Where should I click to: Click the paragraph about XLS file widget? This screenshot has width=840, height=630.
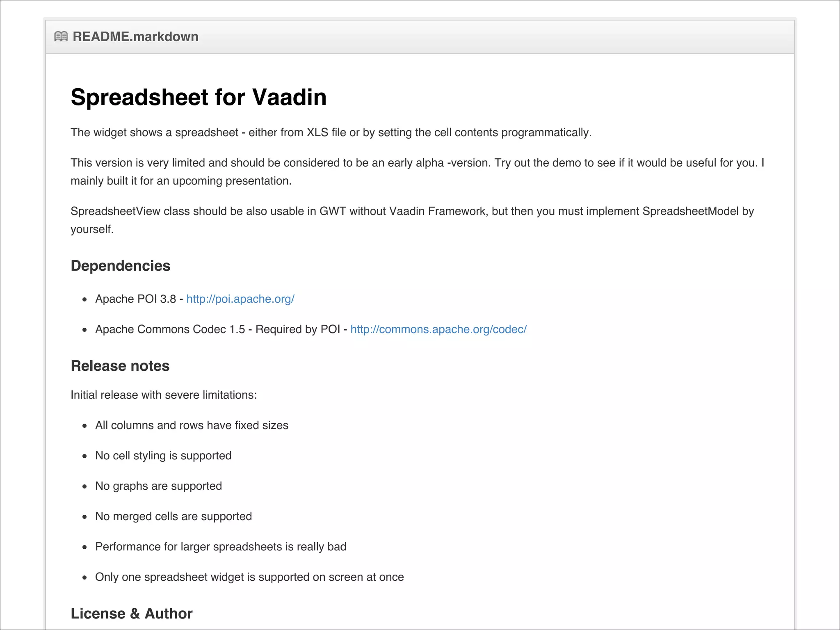331,132
